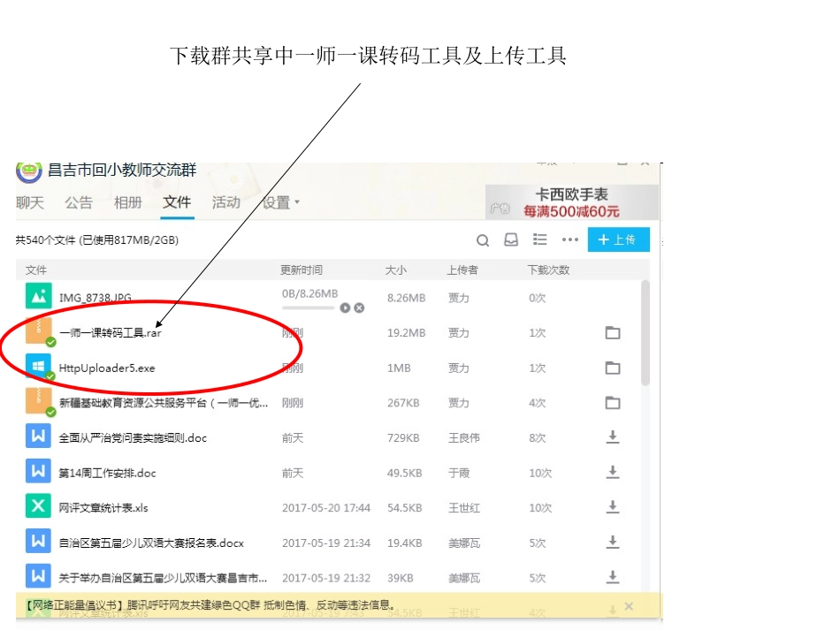840x630 pixels.
Task: Sort by 大小 column header
Action: tap(396, 269)
